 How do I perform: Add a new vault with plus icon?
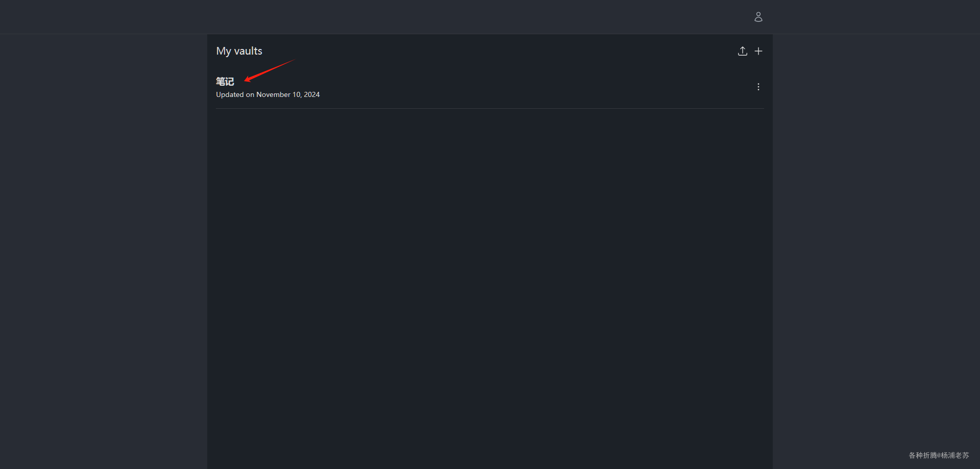[x=758, y=51]
